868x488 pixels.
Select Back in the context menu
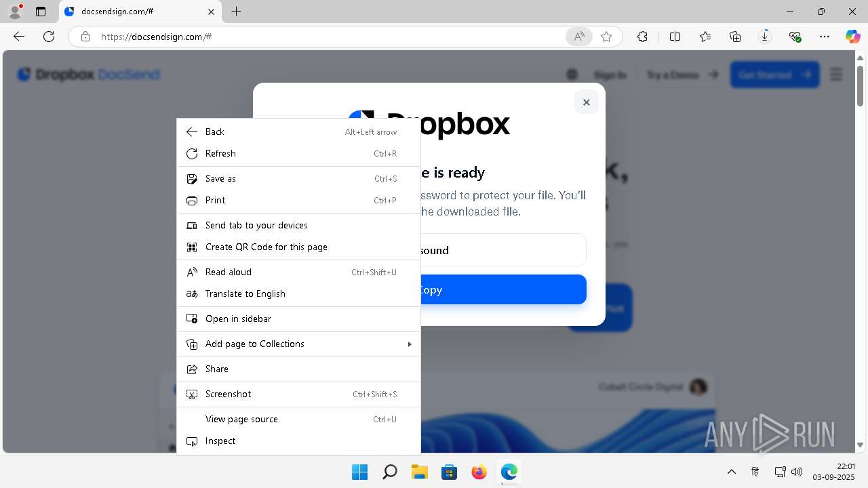pos(298,131)
